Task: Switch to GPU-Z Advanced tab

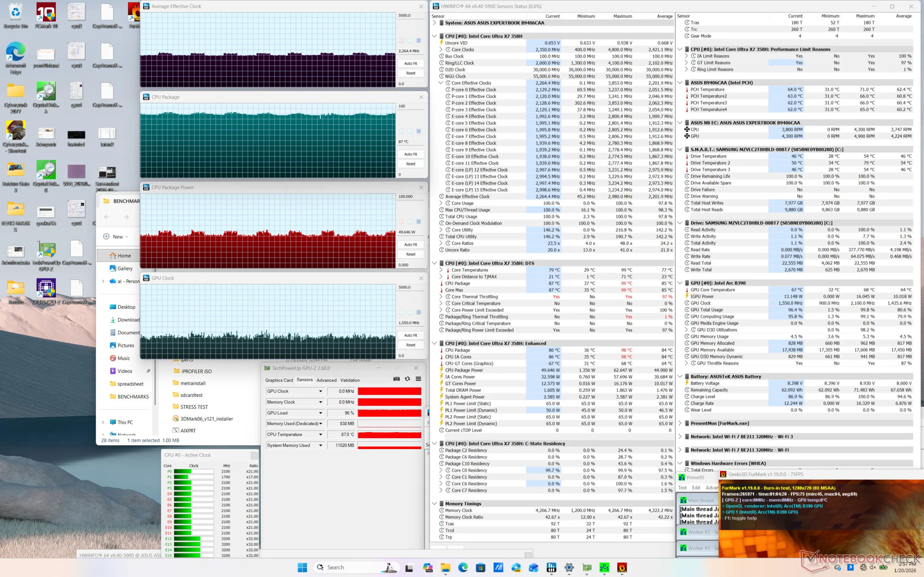Action: (326, 380)
